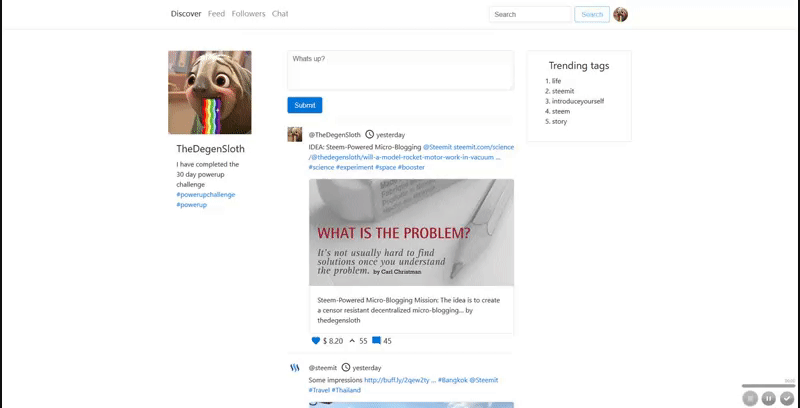Switch to the Feed tab

tap(216, 14)
